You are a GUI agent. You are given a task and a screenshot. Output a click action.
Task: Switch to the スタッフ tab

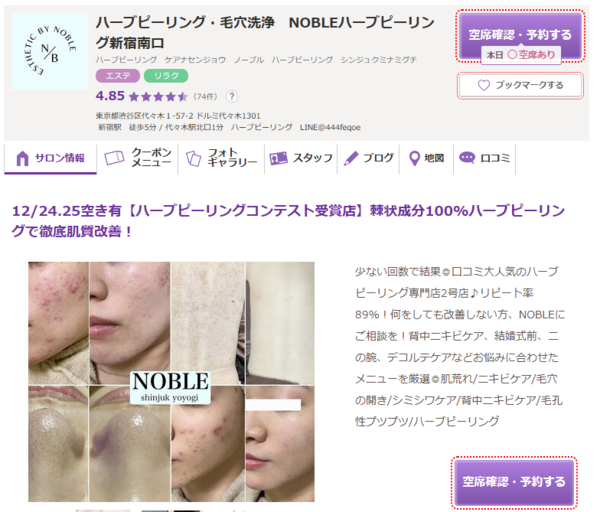[x=301, y=158]
